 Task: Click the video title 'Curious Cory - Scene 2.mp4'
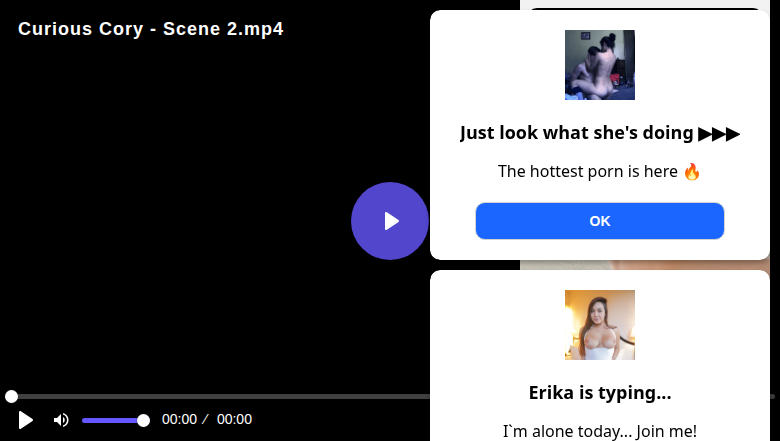pyautogui.click(x=151, y=29)
